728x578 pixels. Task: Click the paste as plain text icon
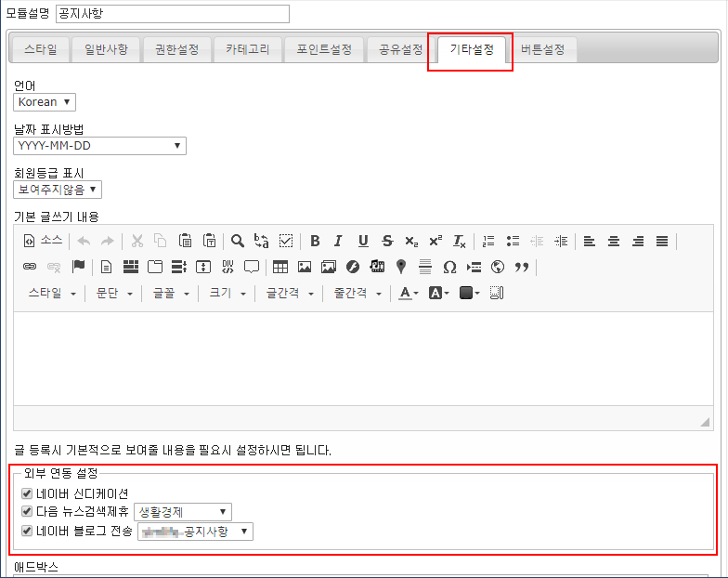click(209, 241)
